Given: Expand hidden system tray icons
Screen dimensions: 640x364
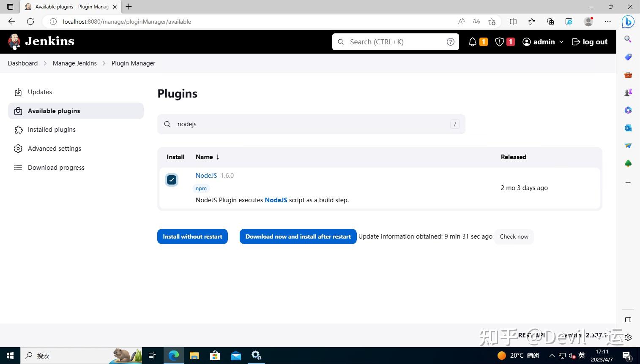Looking at the screenshot, I should coord(552,355).
